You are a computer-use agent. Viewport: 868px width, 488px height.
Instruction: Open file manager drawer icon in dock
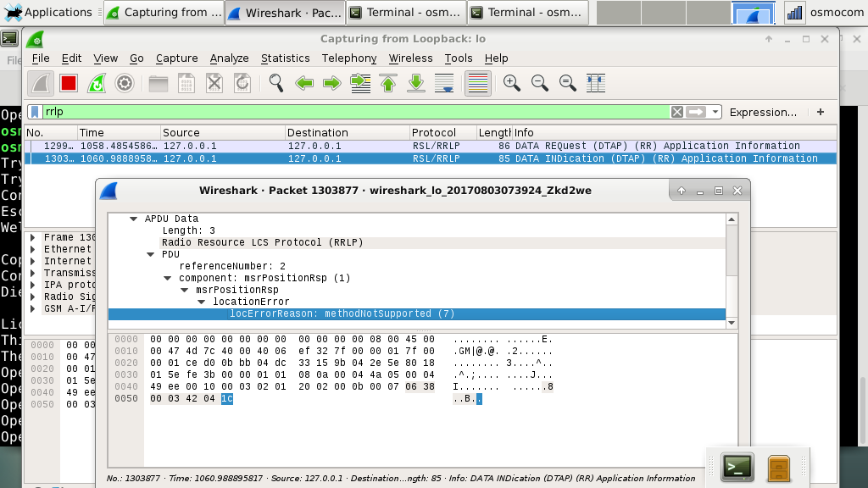point(778,468)
